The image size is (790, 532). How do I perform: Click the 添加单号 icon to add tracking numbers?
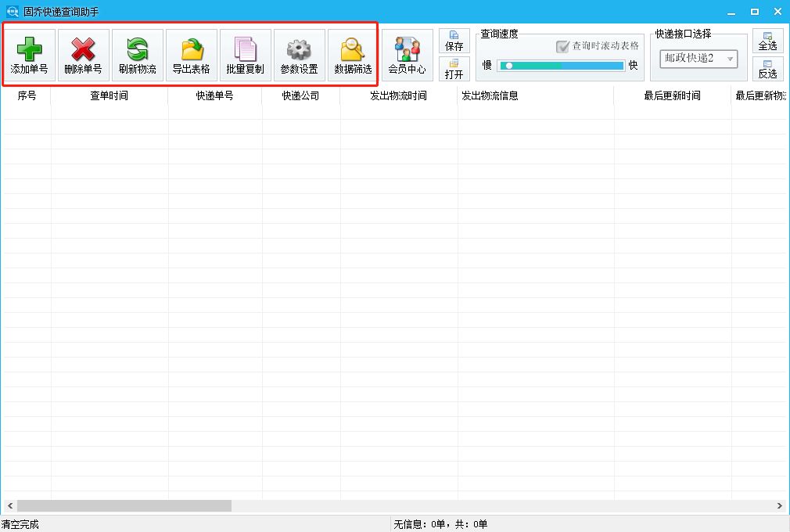pos(30,55)
